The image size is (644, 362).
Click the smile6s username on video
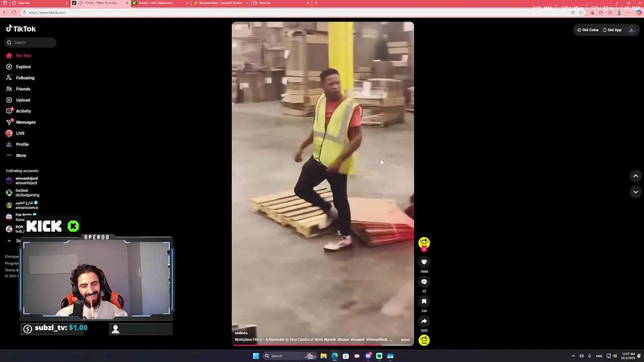point(241,333)
